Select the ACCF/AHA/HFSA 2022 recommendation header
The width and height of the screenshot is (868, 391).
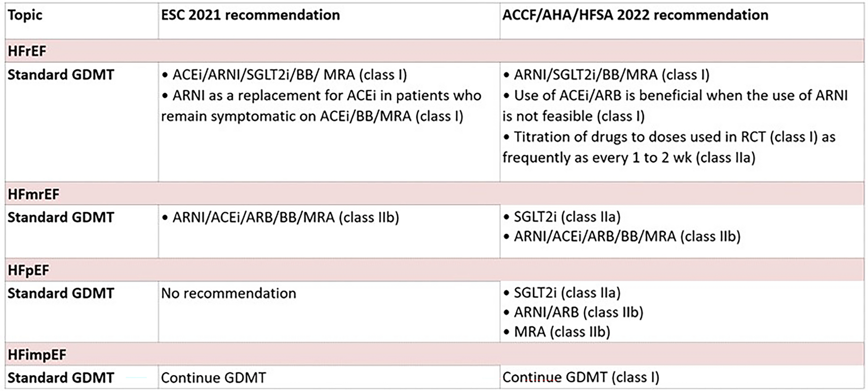635,15
